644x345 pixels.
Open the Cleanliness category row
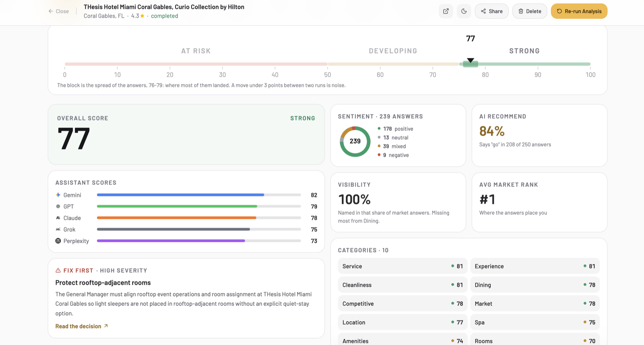402,285
